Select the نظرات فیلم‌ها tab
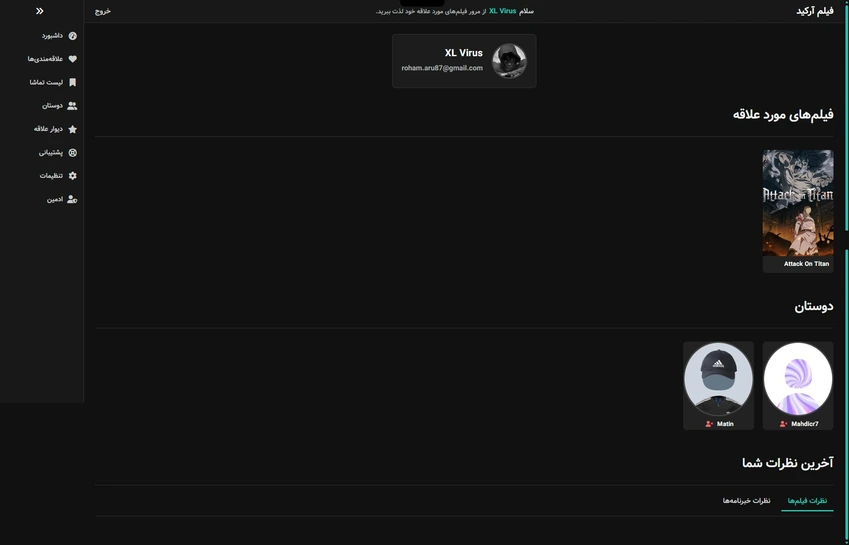The width and height of the screenshot is (849, 545). [807, 501]
